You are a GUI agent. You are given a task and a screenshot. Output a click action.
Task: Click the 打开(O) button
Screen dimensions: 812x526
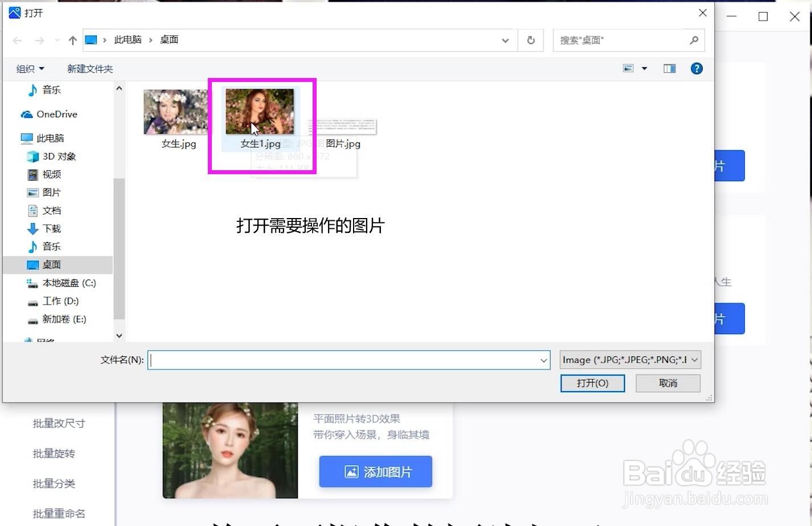pyautogui.click(x=593, y=383)
